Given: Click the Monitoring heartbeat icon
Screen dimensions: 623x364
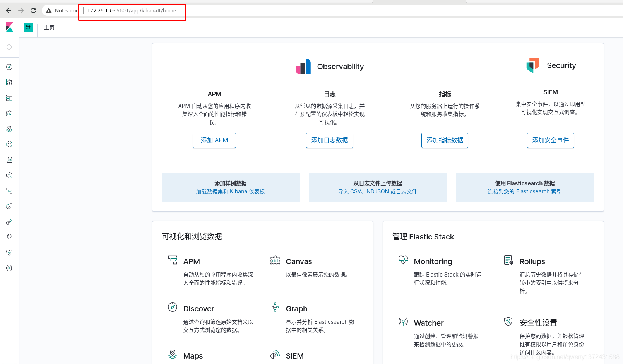Looking at the screenshot, I should [403, 260].
